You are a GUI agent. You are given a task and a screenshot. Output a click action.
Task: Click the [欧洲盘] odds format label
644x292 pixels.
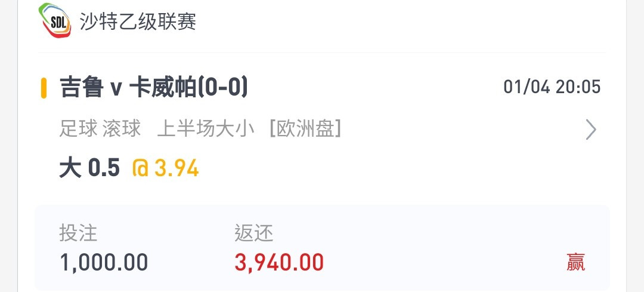point(305,129)
